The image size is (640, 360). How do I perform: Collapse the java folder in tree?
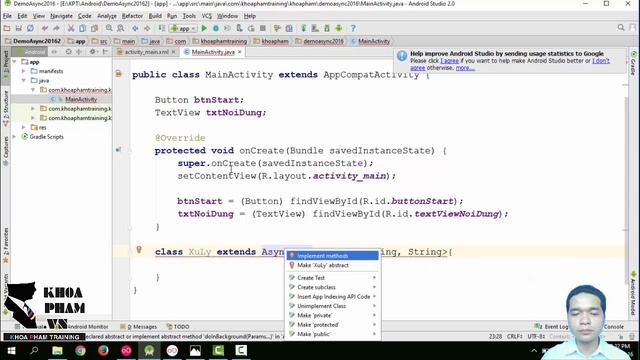(x=24, y=80)
